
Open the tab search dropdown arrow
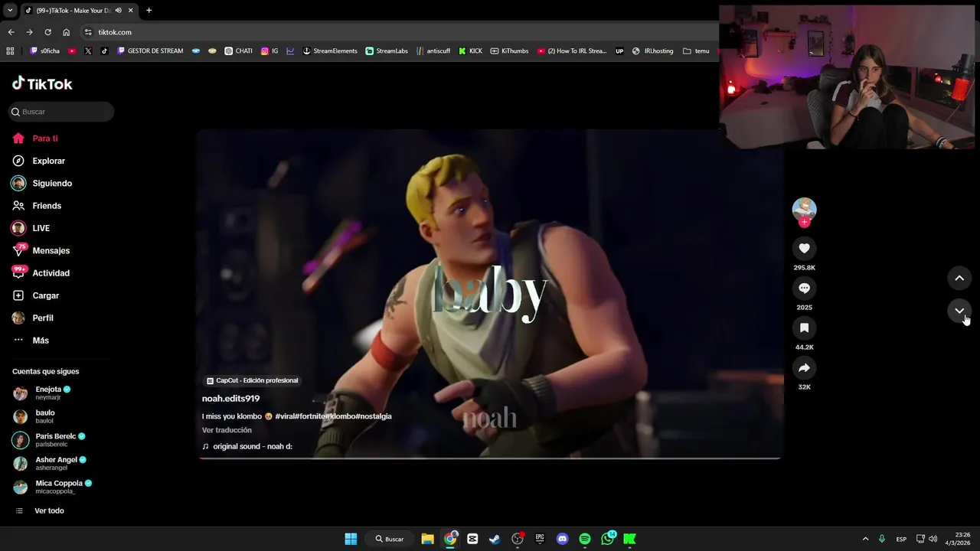tap(10, 11)
